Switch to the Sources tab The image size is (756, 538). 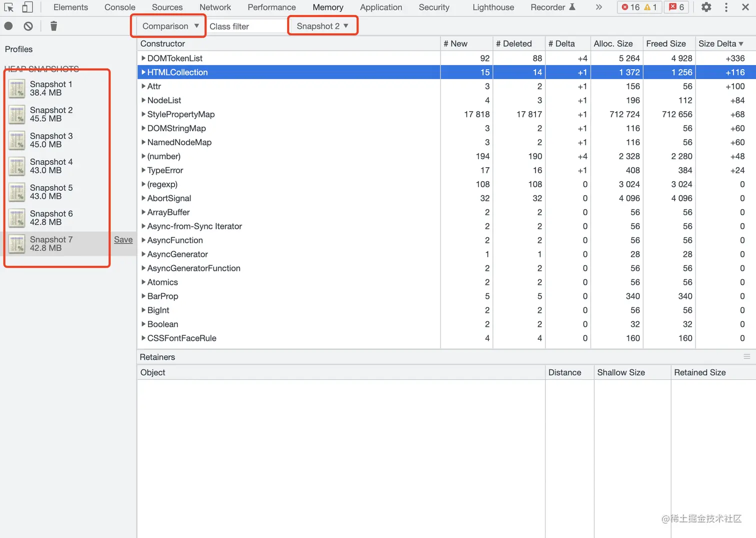tap(167, 8)
